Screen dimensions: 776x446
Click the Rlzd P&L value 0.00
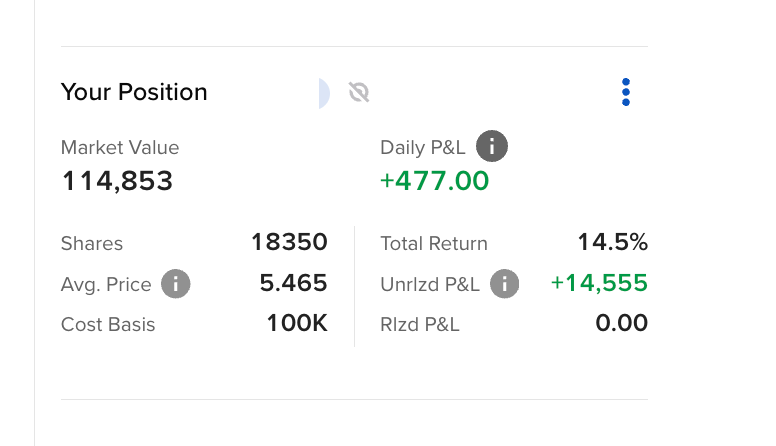[x=622, y=323]
